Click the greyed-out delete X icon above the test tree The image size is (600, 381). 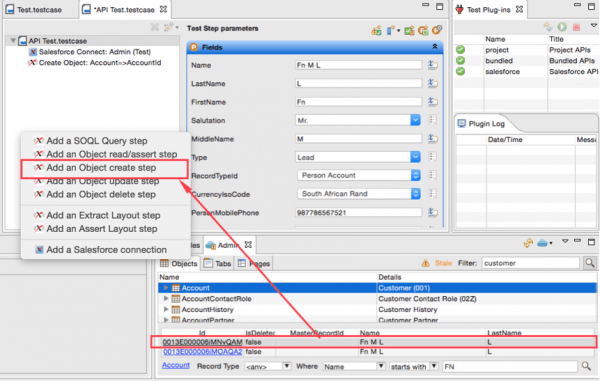pyautogui.click(x=155, y=27)
